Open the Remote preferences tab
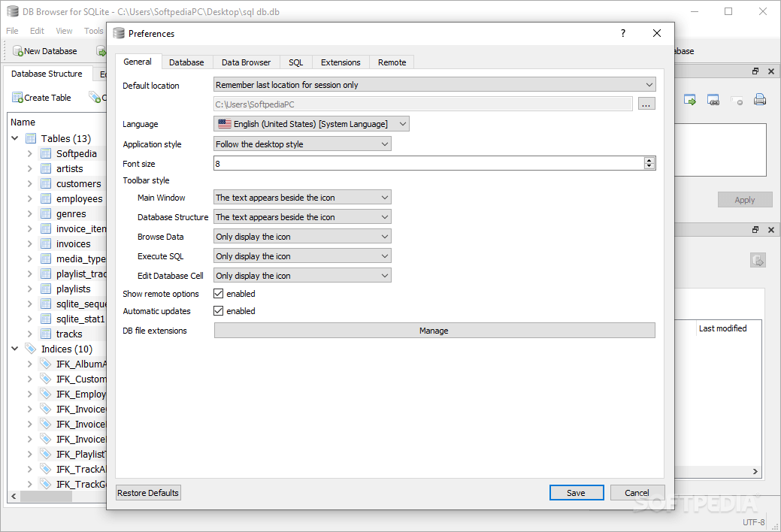Viewport: 781px width, 532px height. tap(392, 62)
